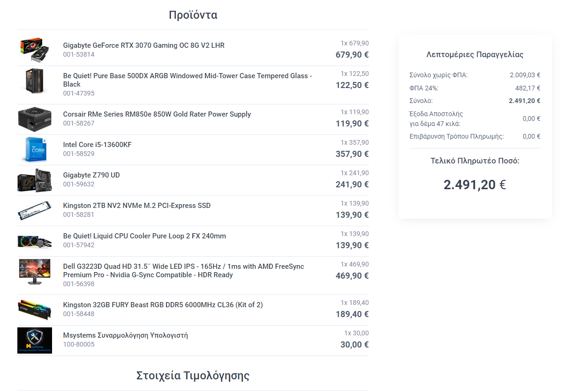
Task: Select product code 001-58281
Action: pyautogui.click(x=79, y=214)
